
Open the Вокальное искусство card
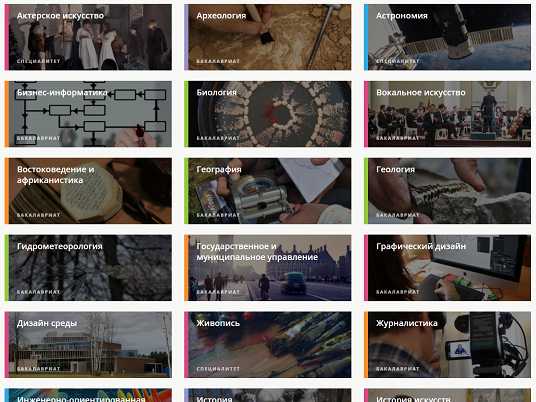click(447, 114)
